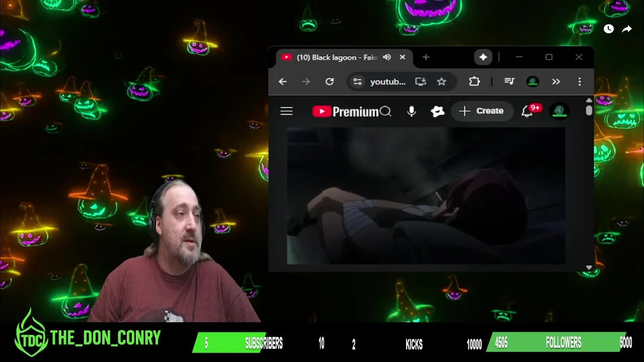Click the KICKS counter label
This screenshot has height=362, width=644.
click(x=414, y=344)
